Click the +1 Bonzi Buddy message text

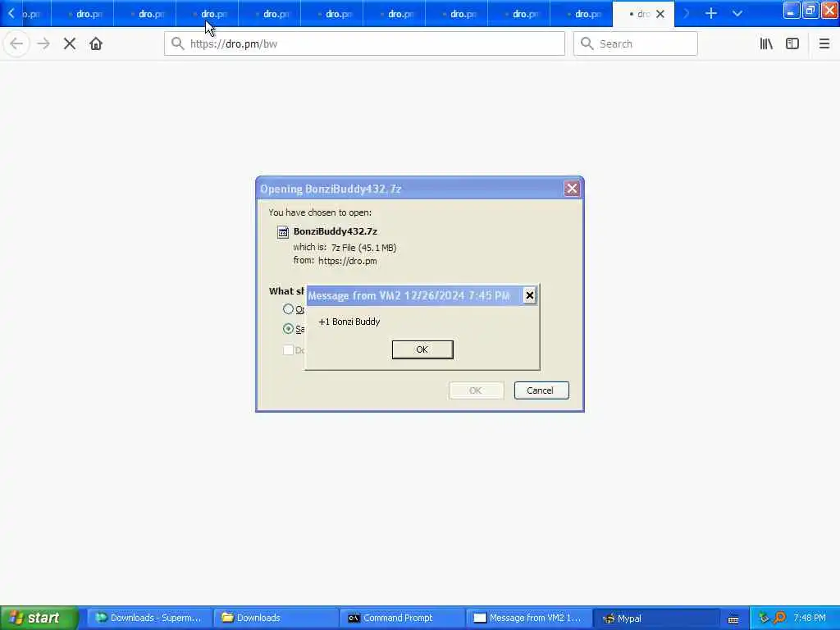(x=349, y=322)
